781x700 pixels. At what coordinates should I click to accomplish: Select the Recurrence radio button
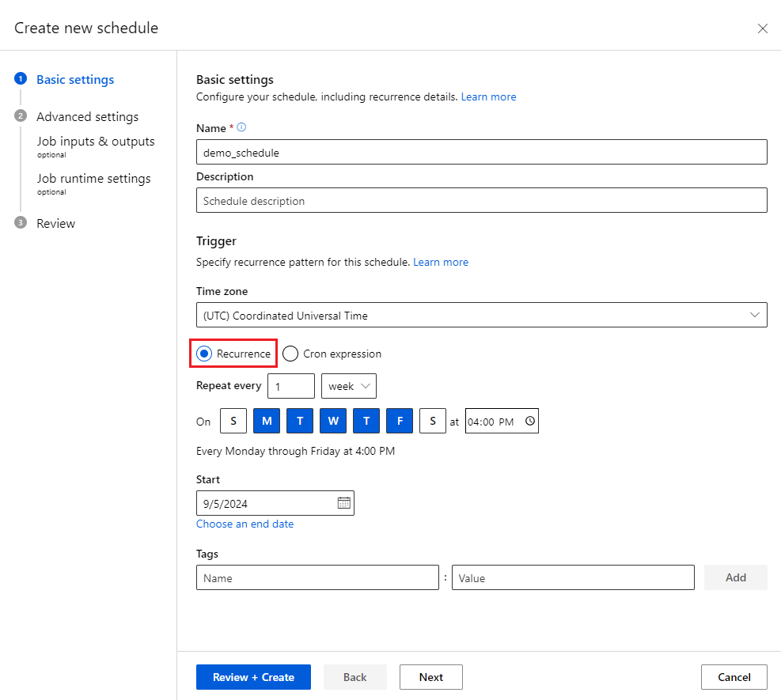point(204,354)
